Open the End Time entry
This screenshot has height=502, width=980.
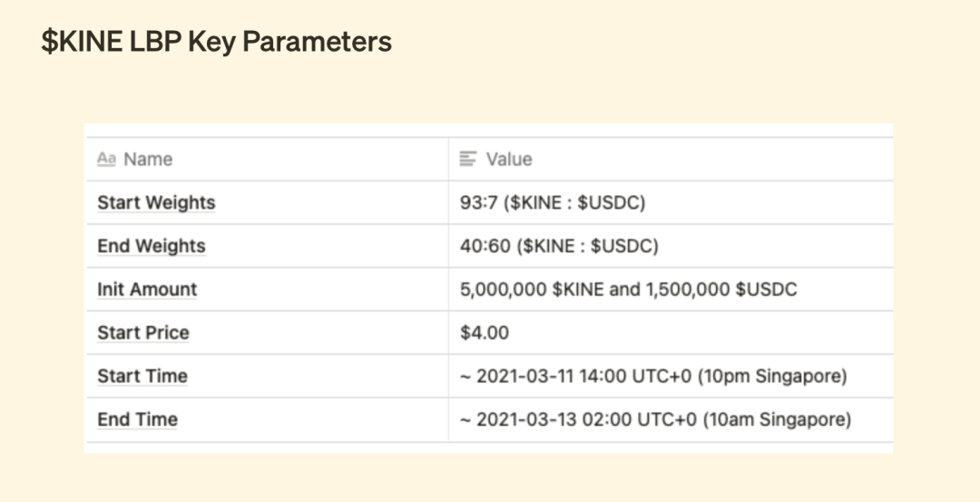click(x=138, y=419)
